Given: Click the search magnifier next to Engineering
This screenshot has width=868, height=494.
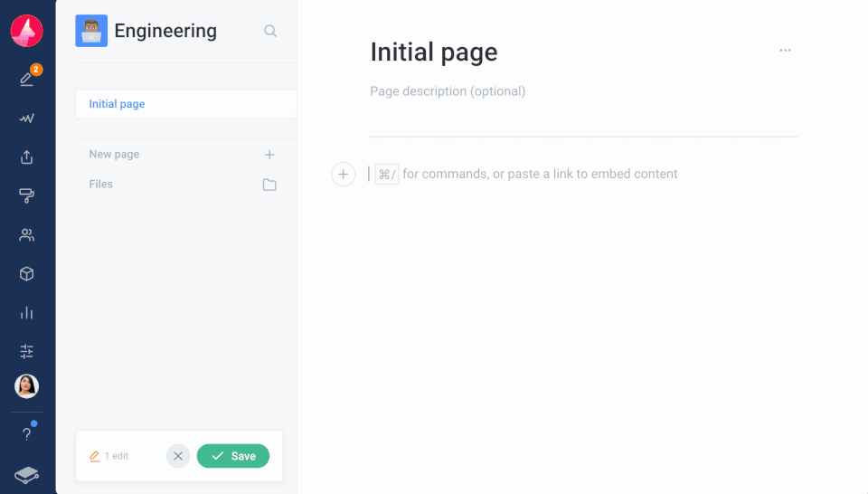Looking at the screenshot, I should click(x=270, y=31).
